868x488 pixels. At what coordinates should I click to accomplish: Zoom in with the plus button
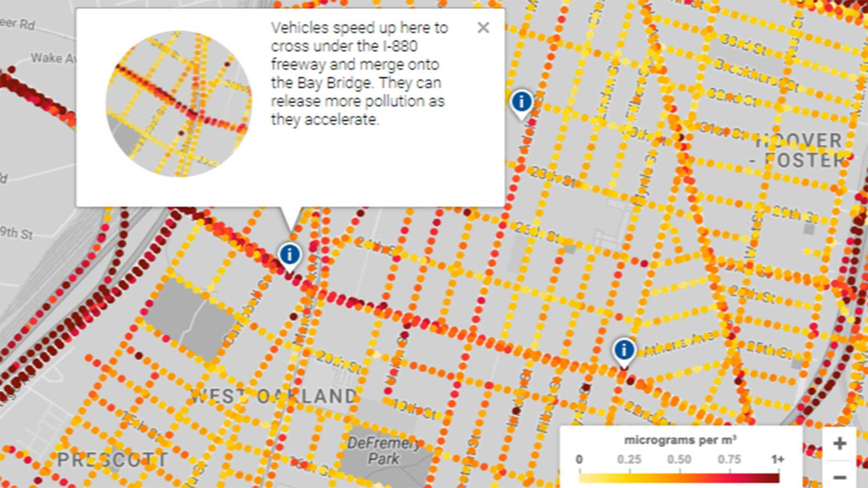[839, 443]
